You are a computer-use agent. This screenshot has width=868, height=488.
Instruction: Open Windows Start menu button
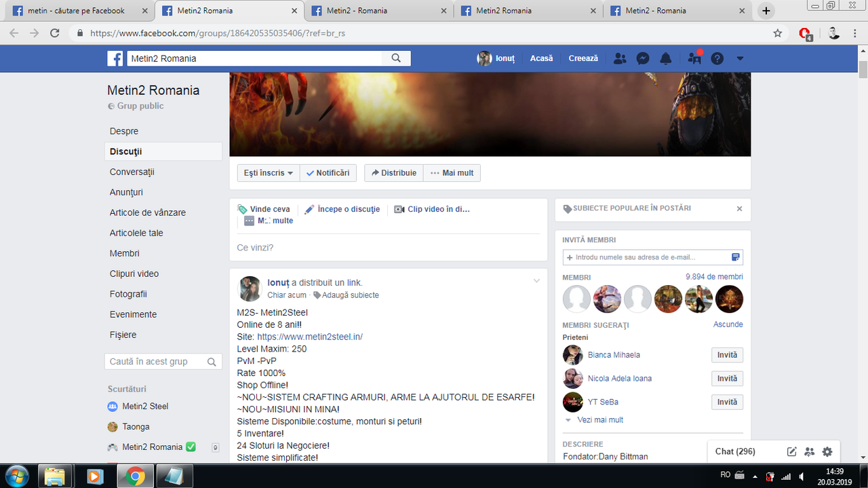coord(16,475)
